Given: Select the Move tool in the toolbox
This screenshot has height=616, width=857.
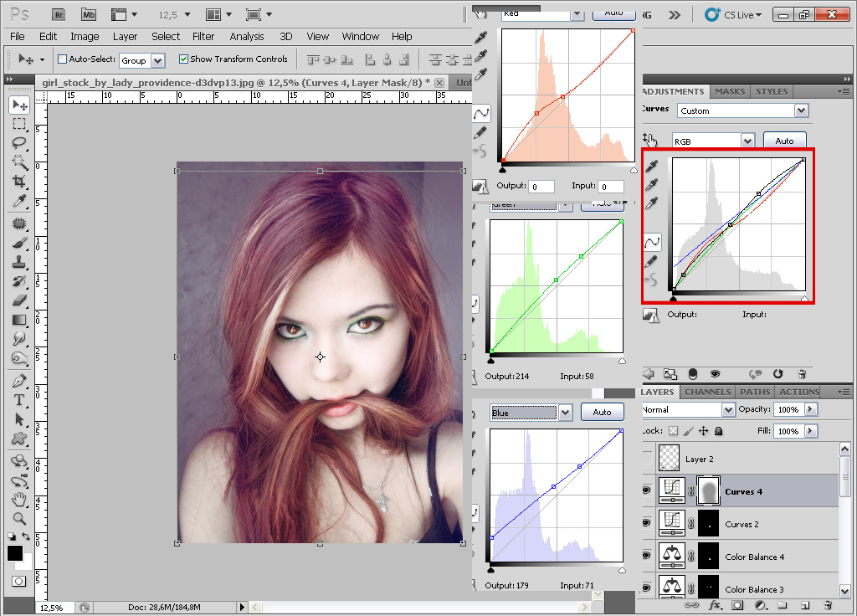Looking at the screenshot, I should pyautogui.click(x=20, y=105).
